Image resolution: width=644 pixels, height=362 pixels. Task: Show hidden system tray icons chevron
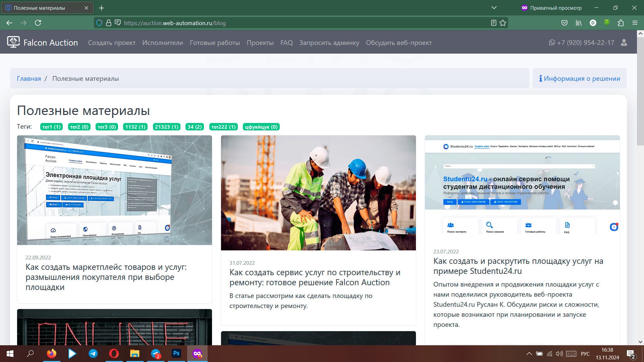(x=529, y=354)
